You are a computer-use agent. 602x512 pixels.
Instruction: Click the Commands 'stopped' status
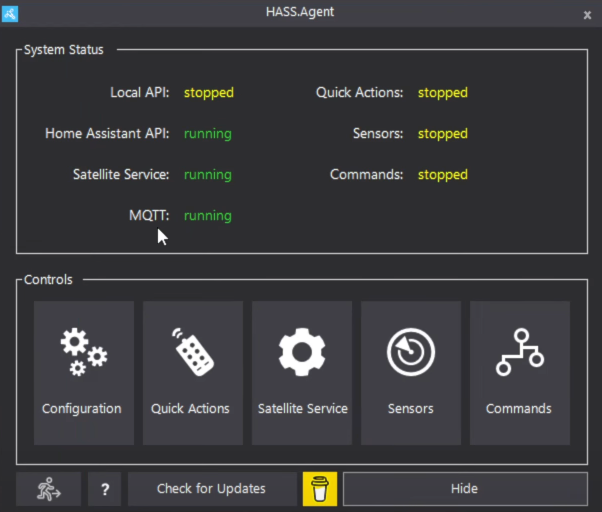pyautogui.click(x=443, y=175)
